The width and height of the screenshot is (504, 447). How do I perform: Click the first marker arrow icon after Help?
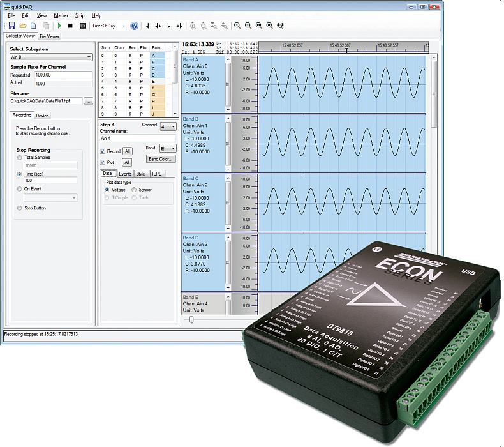(x=147, y=26)
